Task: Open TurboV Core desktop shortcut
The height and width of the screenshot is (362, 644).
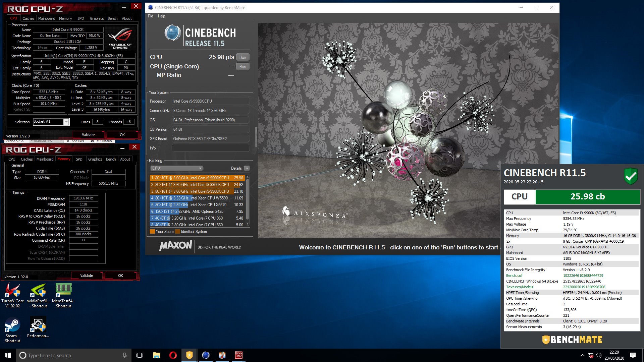Action: click(12, 296)
